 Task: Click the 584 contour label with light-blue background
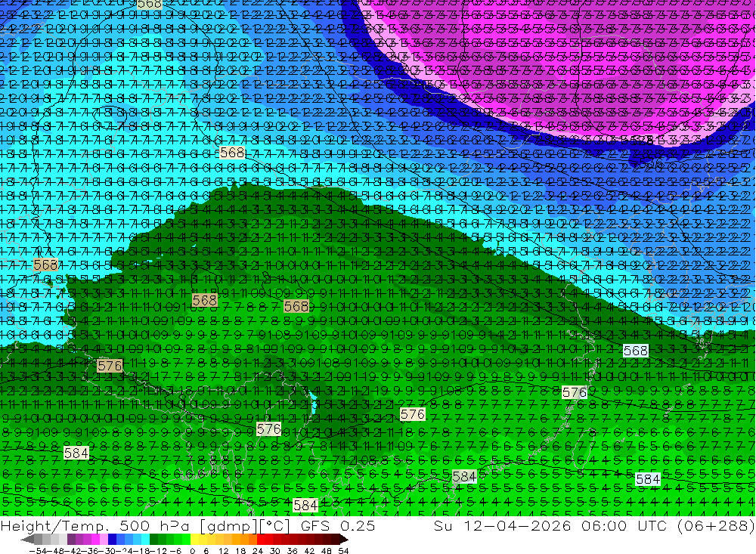pyautogui.click(x=648, y=478)
